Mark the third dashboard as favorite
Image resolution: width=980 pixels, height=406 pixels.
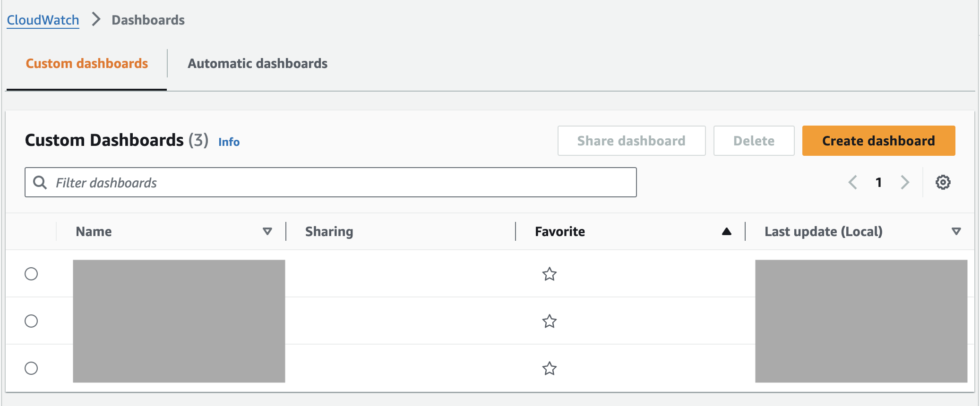(549, 368)
